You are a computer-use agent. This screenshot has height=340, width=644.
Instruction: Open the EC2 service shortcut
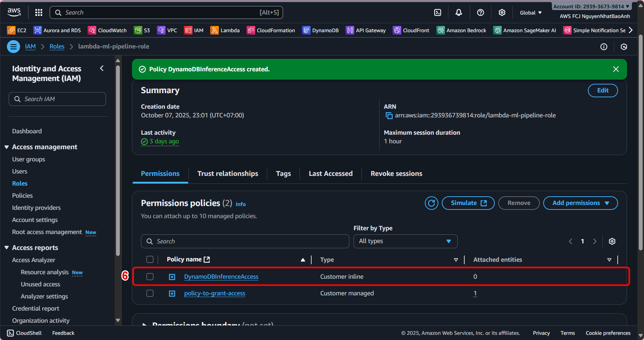pos(17,30)
